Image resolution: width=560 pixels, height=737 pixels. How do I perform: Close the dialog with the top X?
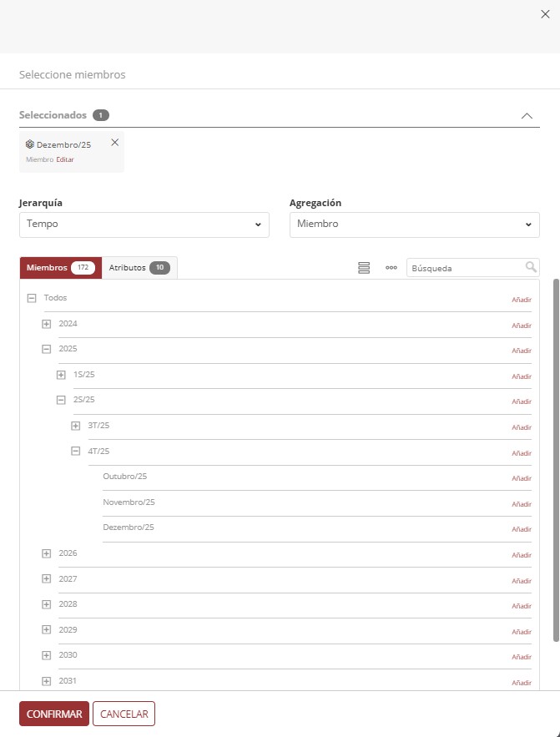click(545, 14)
